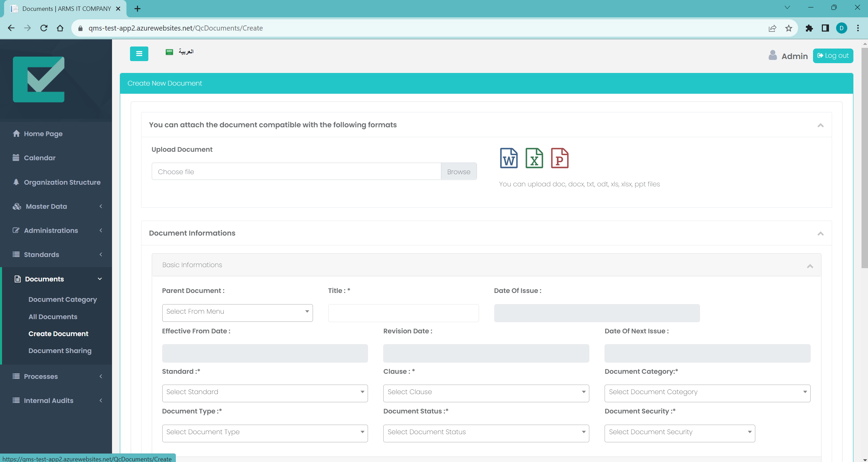Go back using browser back arrow
The width and height of the screenshot is (868, 462).
[11, 28]
